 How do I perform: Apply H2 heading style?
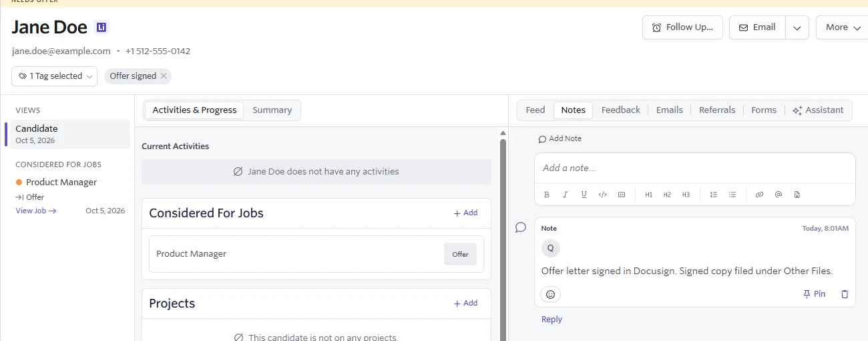(667, 195)
